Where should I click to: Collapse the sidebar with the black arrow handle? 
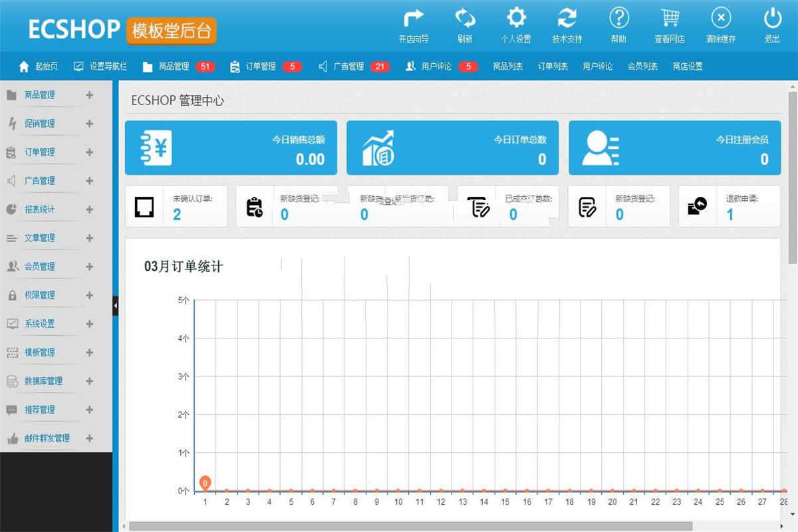(116, 306)
